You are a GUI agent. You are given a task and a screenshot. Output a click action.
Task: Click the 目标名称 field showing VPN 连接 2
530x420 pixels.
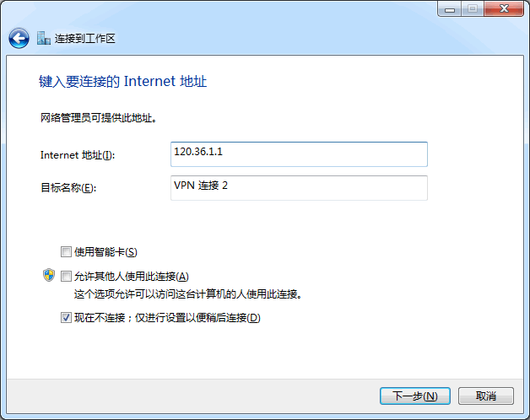[299, 188]
